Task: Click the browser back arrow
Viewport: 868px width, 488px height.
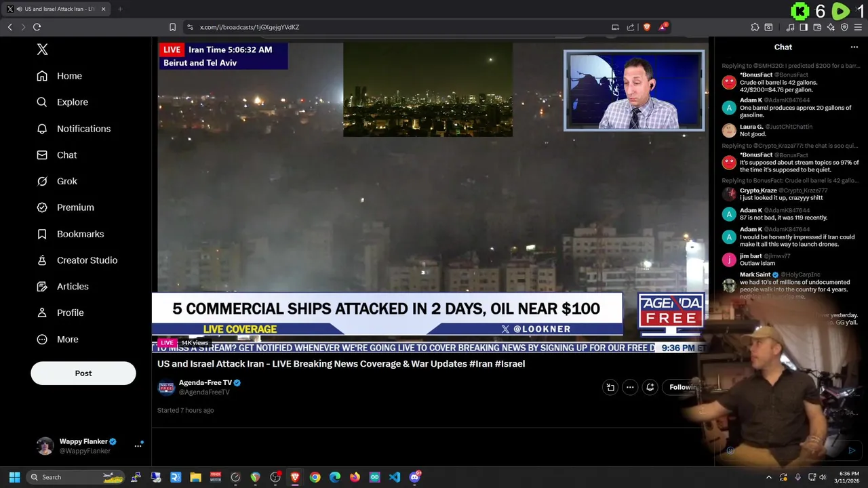Action: click(x=9, y=27)
